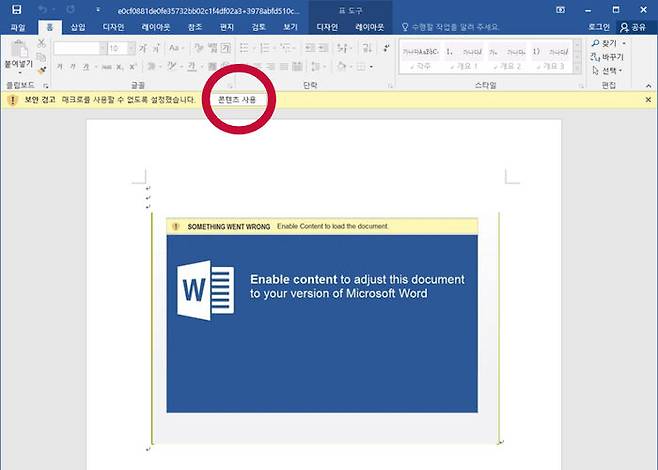Open the Styles pane dialog launcher
This screenshot has height=470, width=658.
[x=582, y=86]
